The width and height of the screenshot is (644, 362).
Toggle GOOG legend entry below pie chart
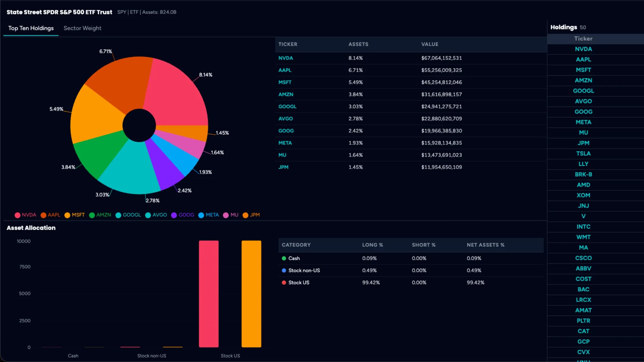tap(183, 215)
